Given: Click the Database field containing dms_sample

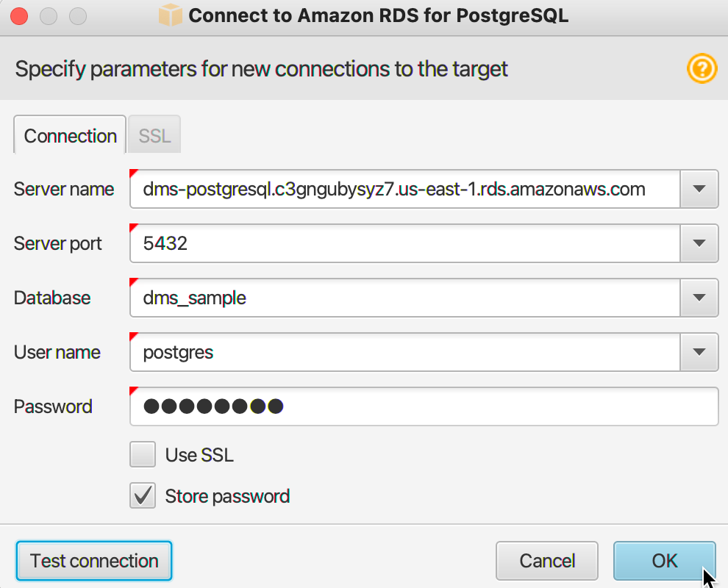Looking at the screenshot, I should coord(405,298).
